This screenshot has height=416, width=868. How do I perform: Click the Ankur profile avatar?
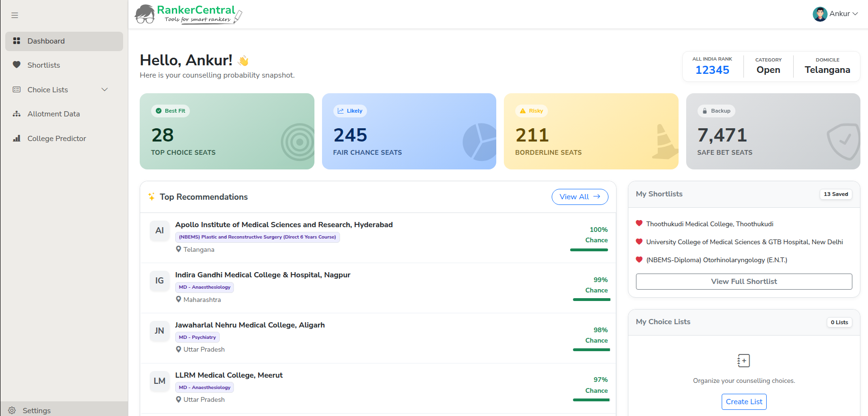coord(820,14)
